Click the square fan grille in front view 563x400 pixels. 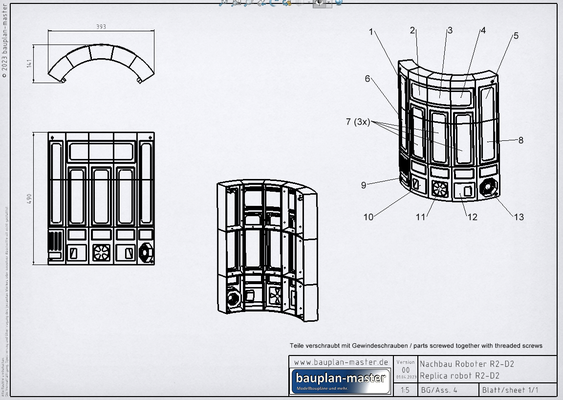pos(101,253)
